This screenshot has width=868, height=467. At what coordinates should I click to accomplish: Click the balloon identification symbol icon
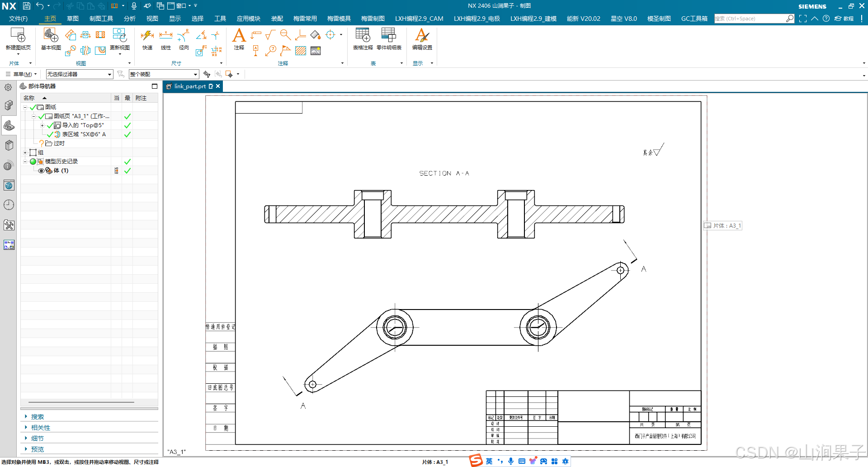pos(271,51)
